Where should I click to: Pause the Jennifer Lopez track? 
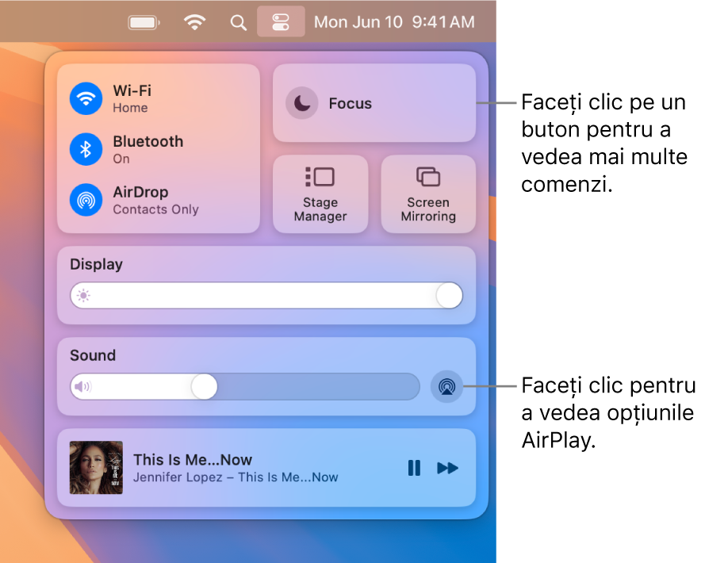[x=414, y=468]
